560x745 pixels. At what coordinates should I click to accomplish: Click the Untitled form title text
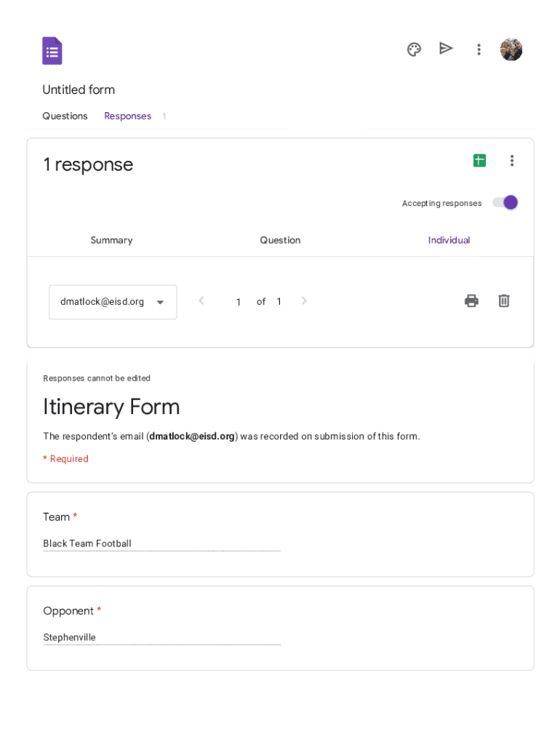[x=79, y=89]
